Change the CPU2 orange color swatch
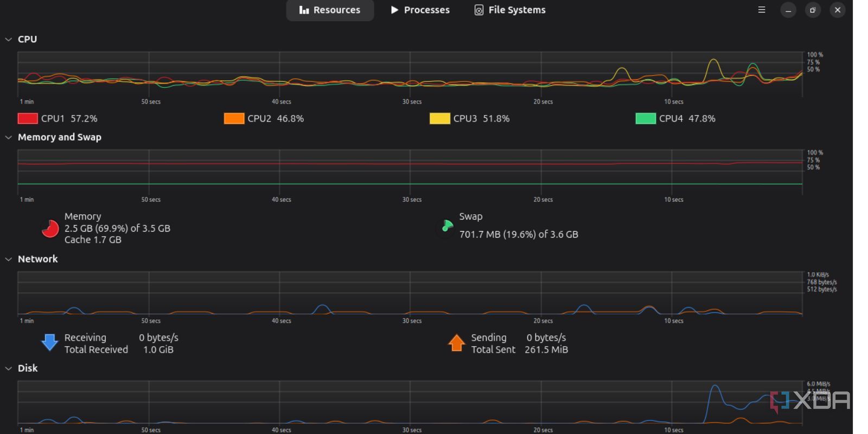The width and height of the screenshot is (868, 434). pyautogui.click(x=234, y=118)
